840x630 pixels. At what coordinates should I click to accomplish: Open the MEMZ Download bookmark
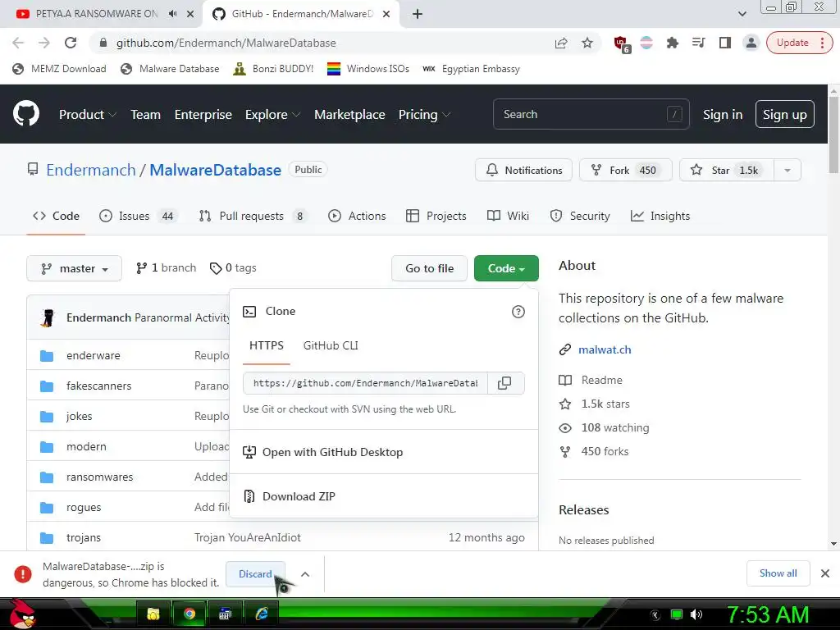pos(59,69)
